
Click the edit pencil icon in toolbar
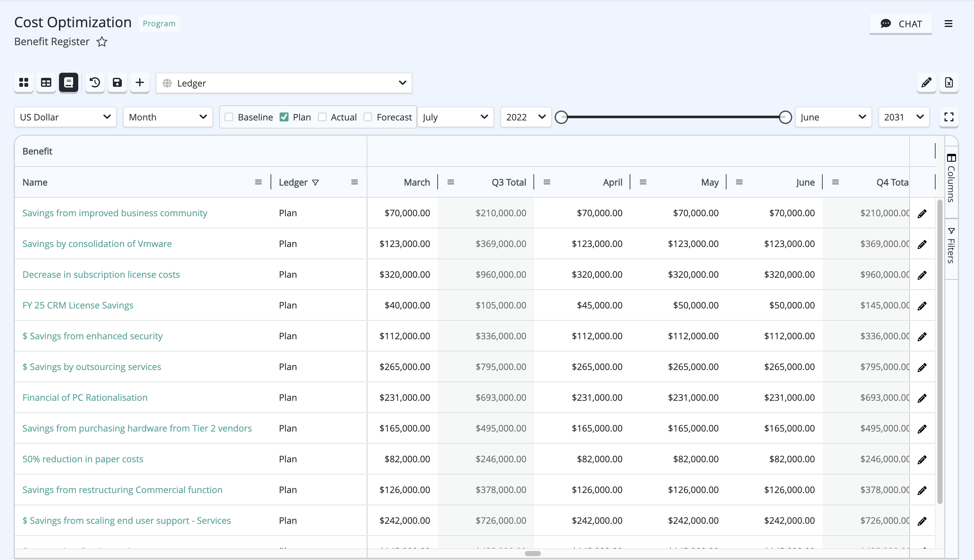[926, 82]
